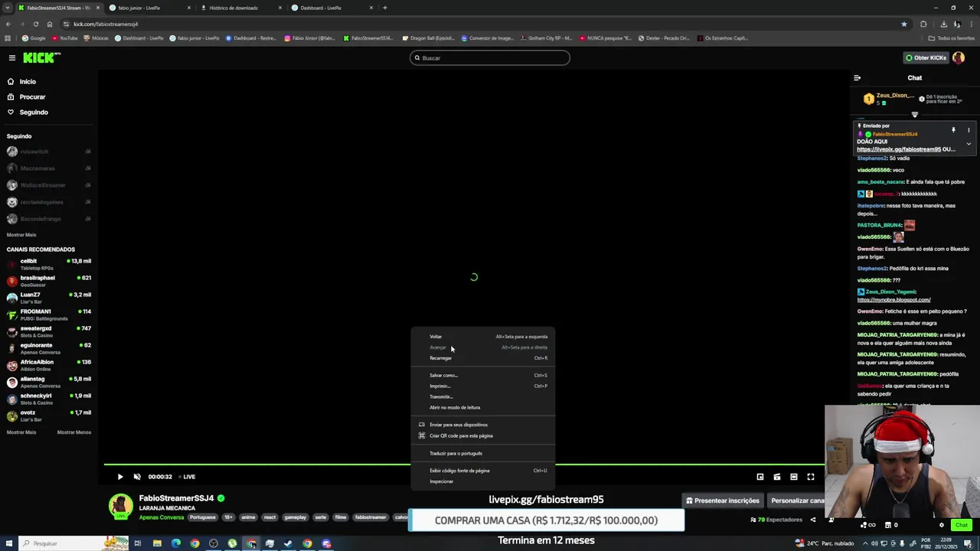
Task: Expand leaderboard with small down arrow
Action: [914, 115]
